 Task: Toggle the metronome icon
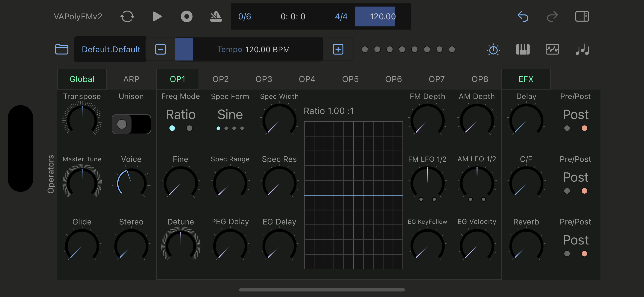216,17
